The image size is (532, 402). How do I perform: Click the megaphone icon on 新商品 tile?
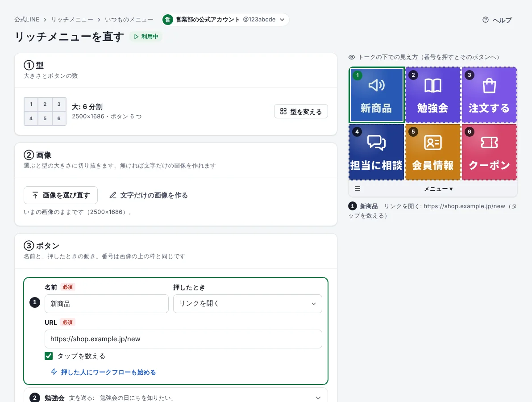click(x=376, y=85)
